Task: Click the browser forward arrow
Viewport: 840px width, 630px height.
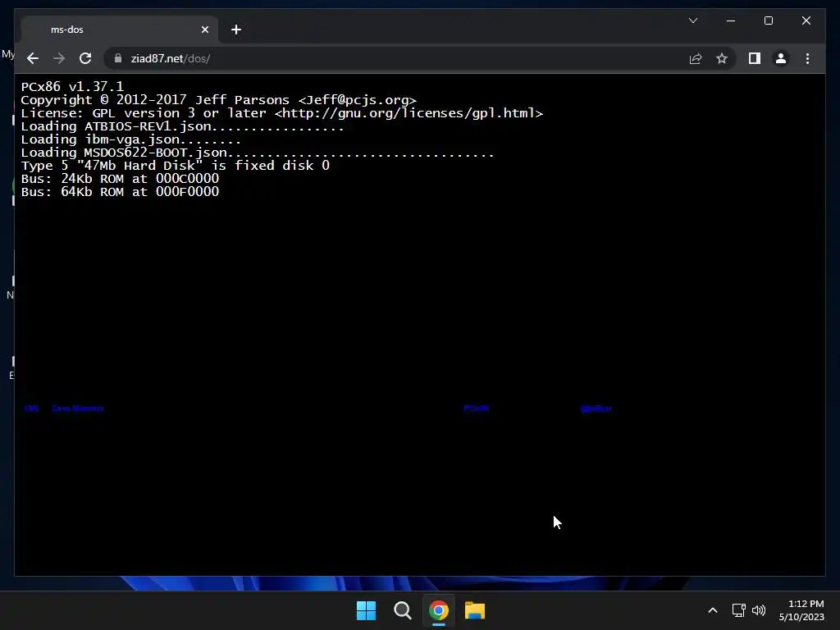Action: point(59,58)
